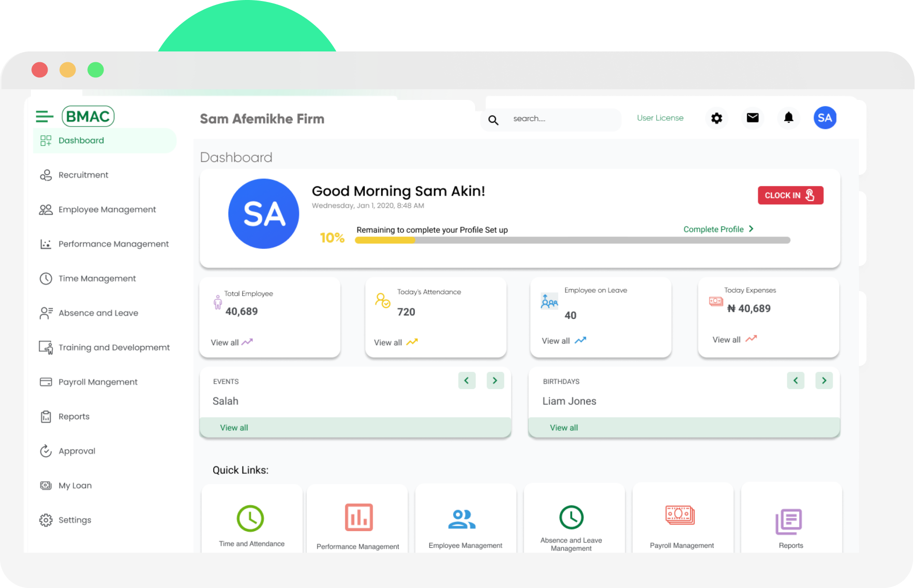Go to next event with right arrow

point(495,380)
